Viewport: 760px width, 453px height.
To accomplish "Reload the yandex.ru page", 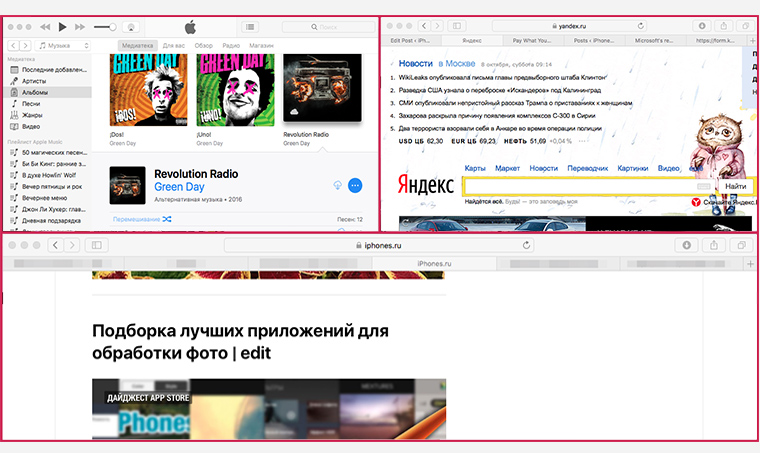I will point(641,26).
